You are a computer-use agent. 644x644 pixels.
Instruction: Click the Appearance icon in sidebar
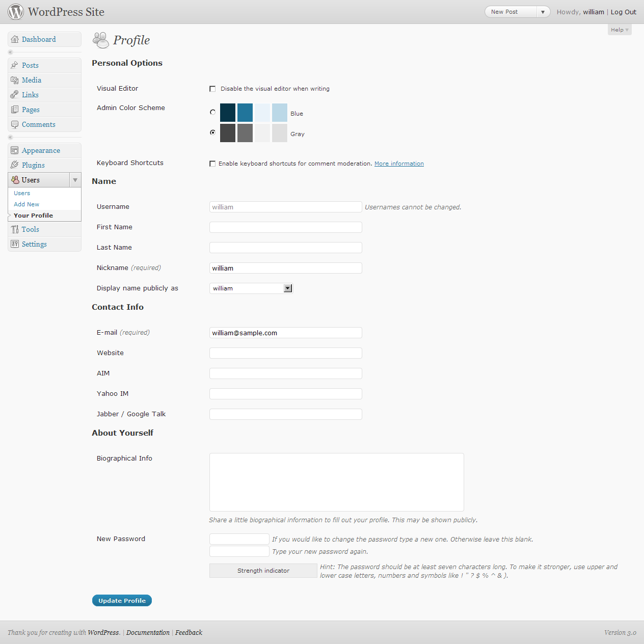(15, 150)
